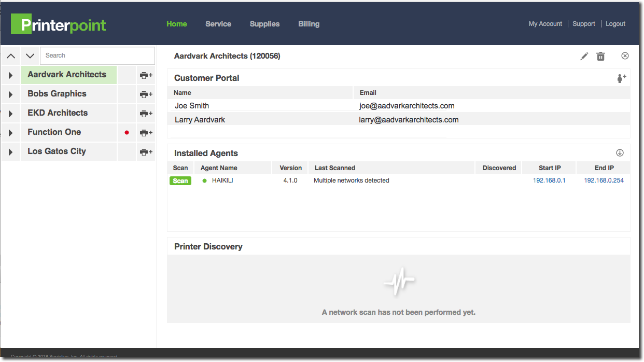Expand the EKD Architects tree row
Image resolution: width=644 pixels, height=362 pixels.
point(10,114)
